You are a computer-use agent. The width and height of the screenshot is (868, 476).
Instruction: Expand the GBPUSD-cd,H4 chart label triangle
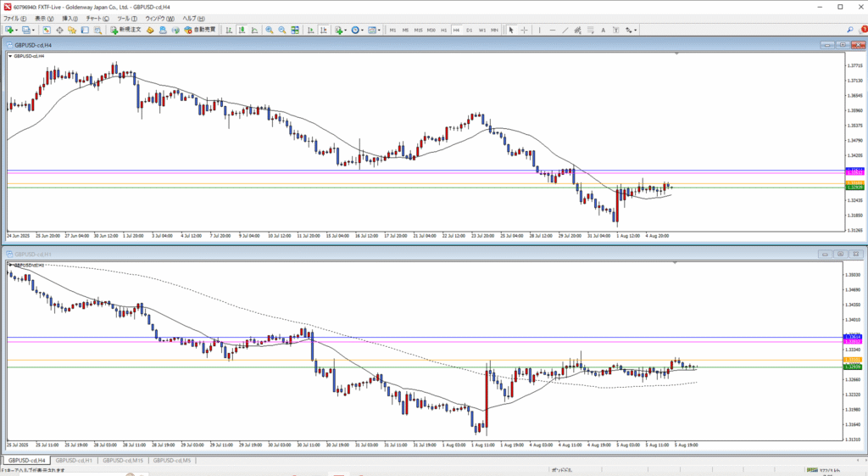tap(10, 56)
